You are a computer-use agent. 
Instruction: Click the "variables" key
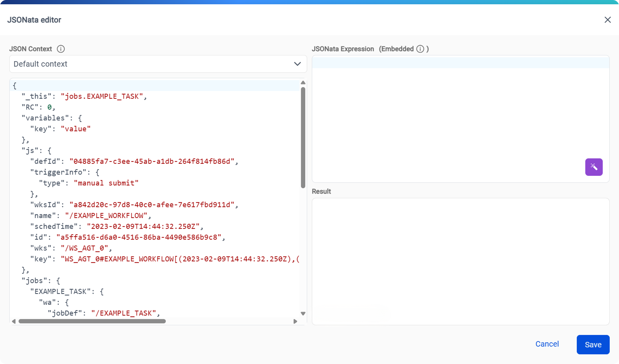pyautogui.click(x=45, y=118)
